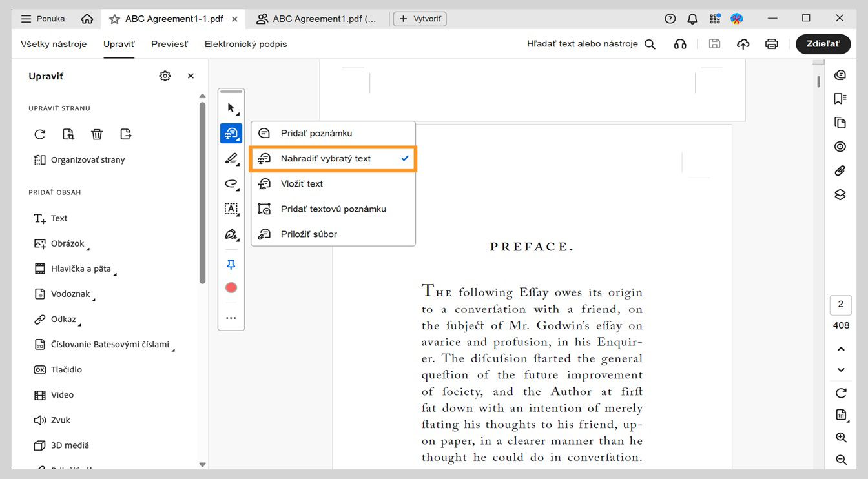Open more quick tools options
The image size is (868, 479).
pyautogui.click(x=231, y=318)
